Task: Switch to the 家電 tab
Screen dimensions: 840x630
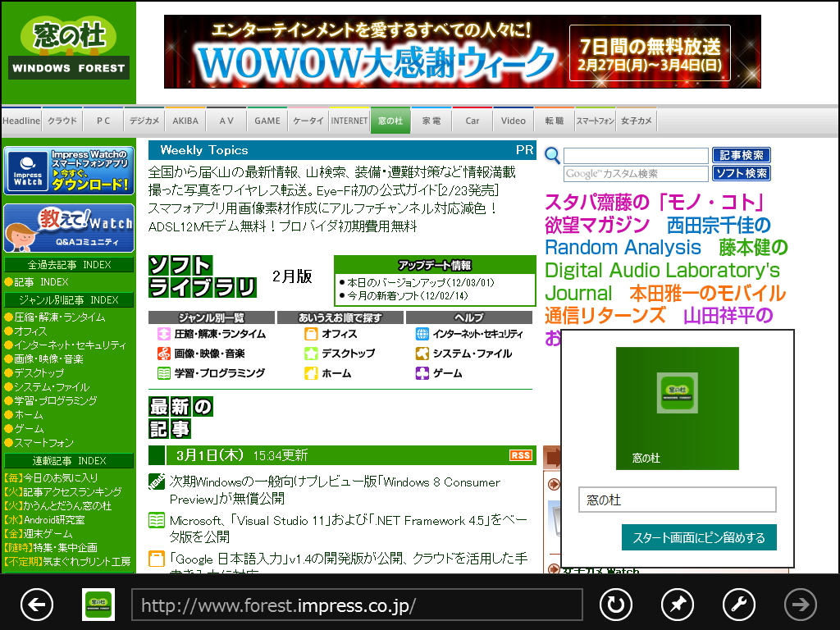Action: click(x=431, y=120)
